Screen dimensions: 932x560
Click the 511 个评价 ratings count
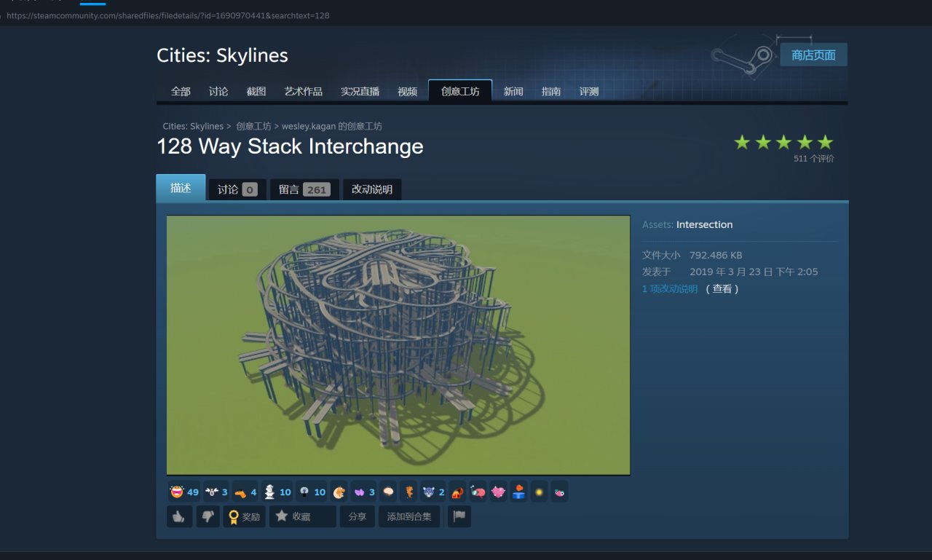814,159
